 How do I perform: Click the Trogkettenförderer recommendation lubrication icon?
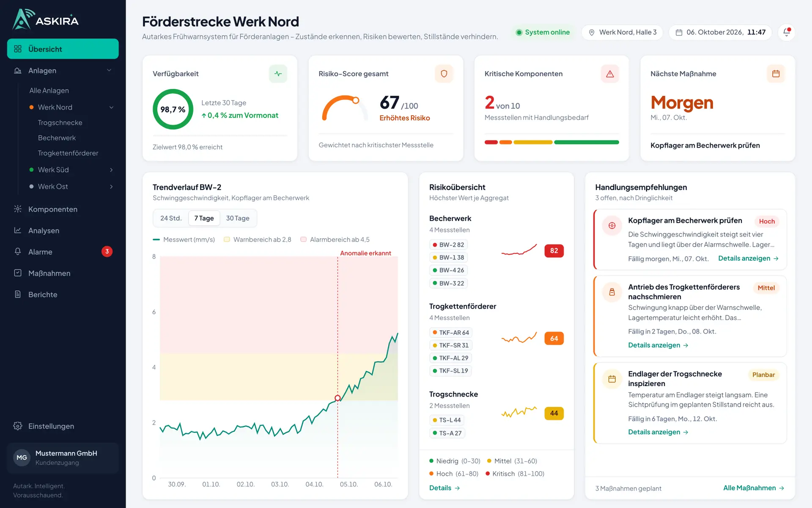pos(612,292)
